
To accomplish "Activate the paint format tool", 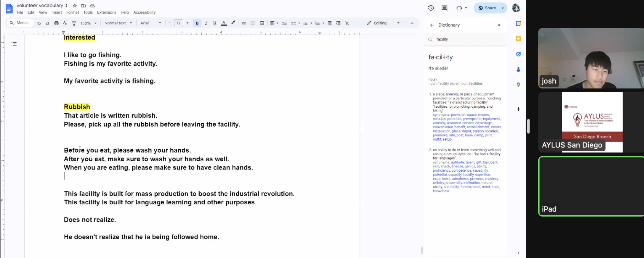I will (x=74, y=23).
